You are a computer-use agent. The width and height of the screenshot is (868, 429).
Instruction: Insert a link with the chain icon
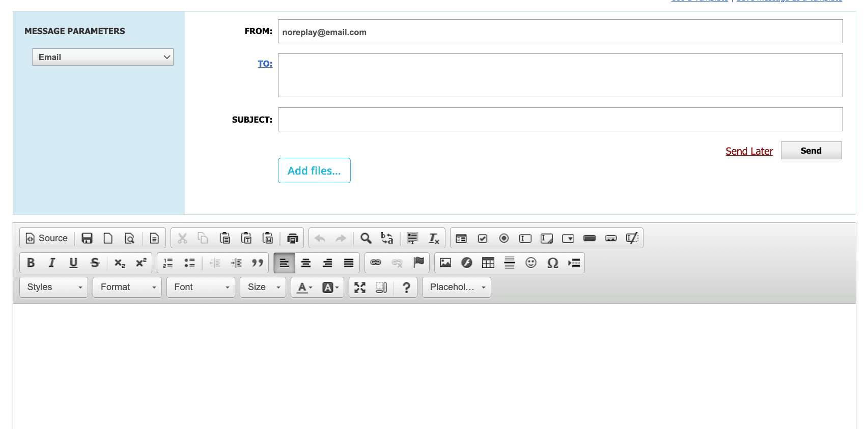[376, 263]
